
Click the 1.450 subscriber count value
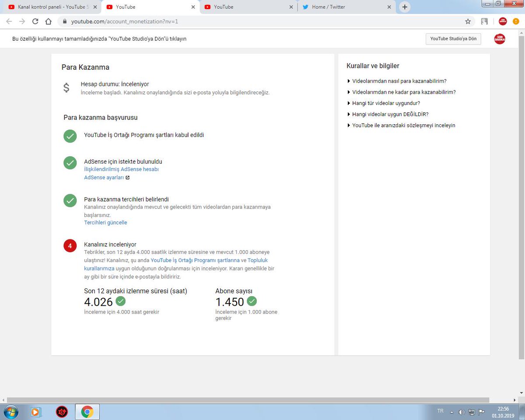pos(230,302)
